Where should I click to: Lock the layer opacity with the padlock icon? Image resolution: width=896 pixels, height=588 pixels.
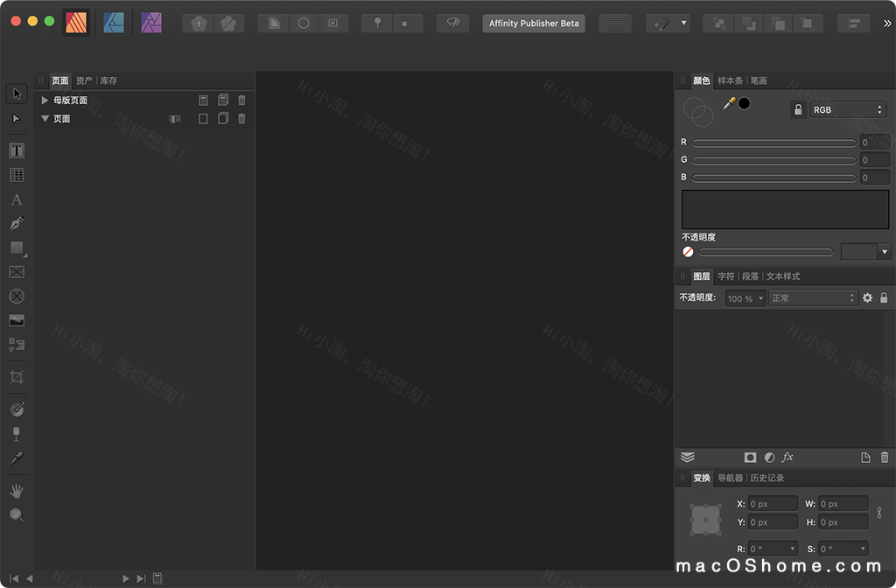coord(885,297)
